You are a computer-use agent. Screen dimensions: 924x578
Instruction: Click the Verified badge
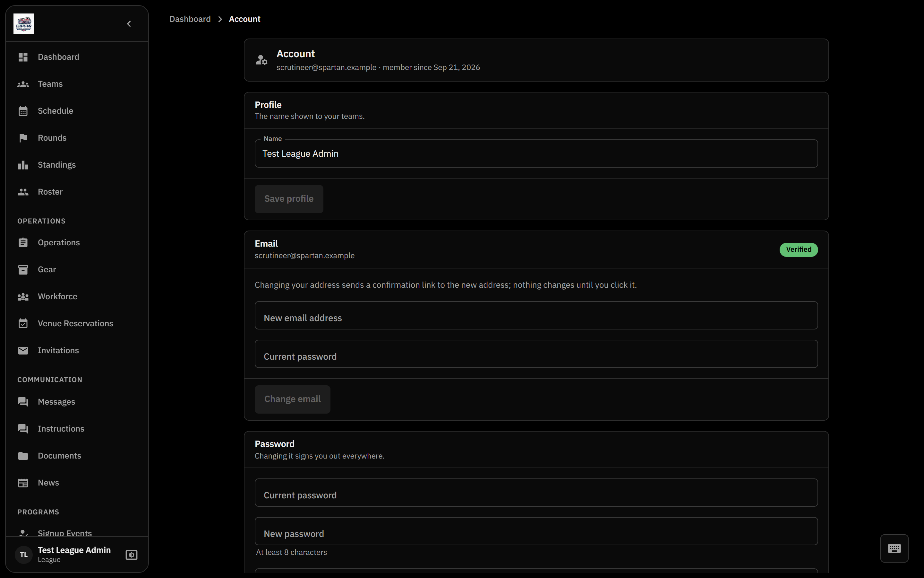(798, 250)
